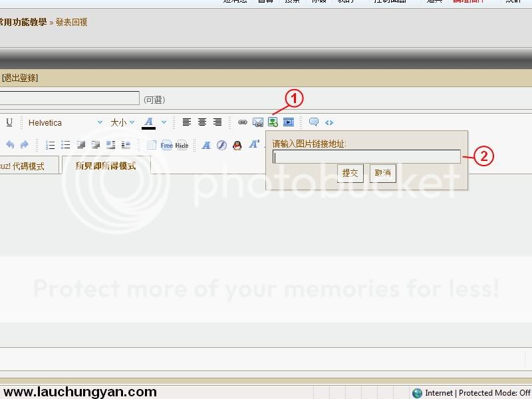The image size is (532, 399).
Task: Click 'Protected Mode: Off' status text
Action: (x=494, y=393)
